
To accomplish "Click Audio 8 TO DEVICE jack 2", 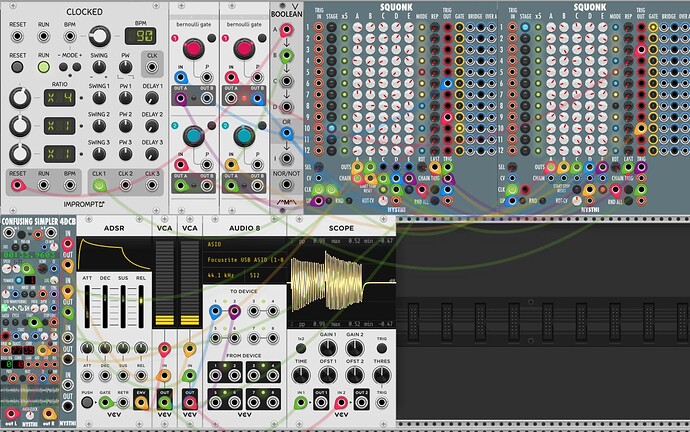I will (x=234, y=312).
